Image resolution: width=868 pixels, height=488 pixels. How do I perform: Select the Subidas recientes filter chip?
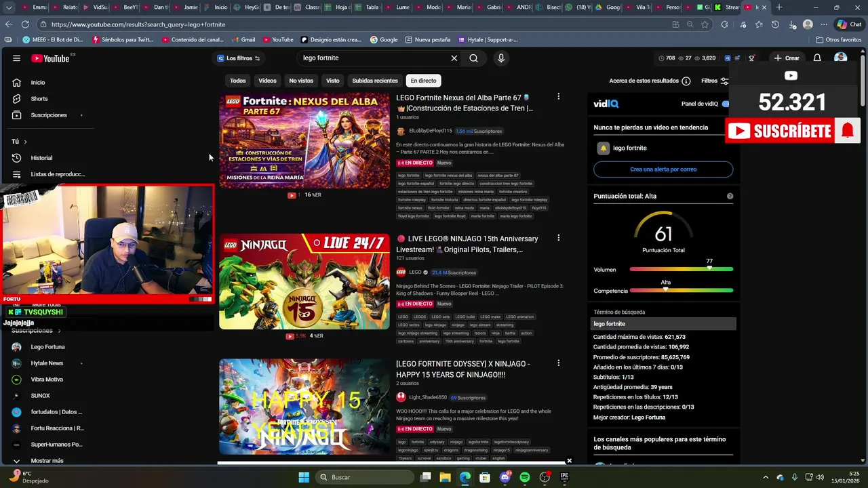pos(375,81)
